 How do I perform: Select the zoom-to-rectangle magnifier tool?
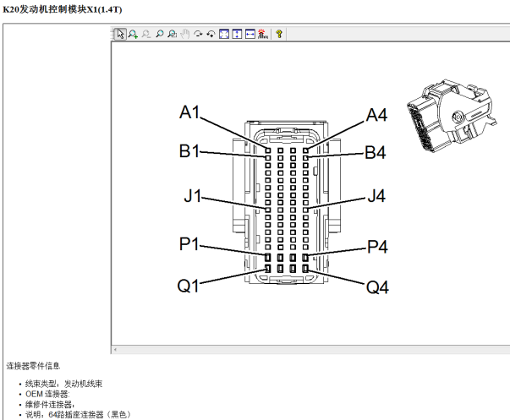click(172, 34)
